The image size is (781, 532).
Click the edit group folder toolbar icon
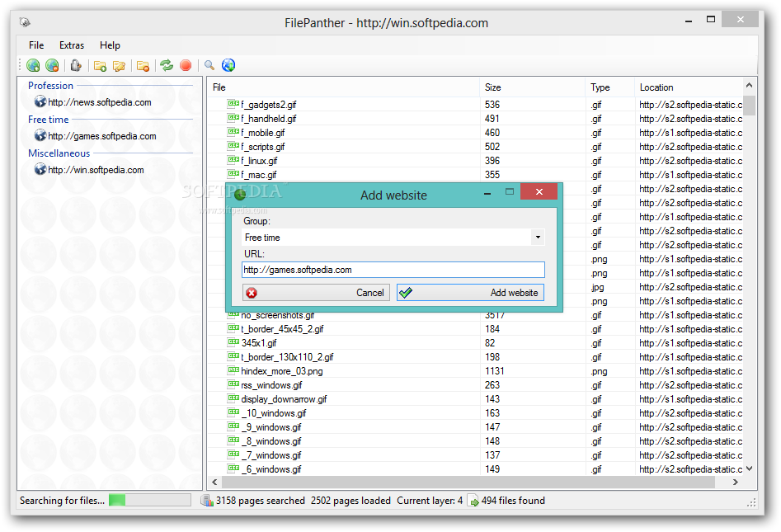pyautogui.click(x=119, y=66)
